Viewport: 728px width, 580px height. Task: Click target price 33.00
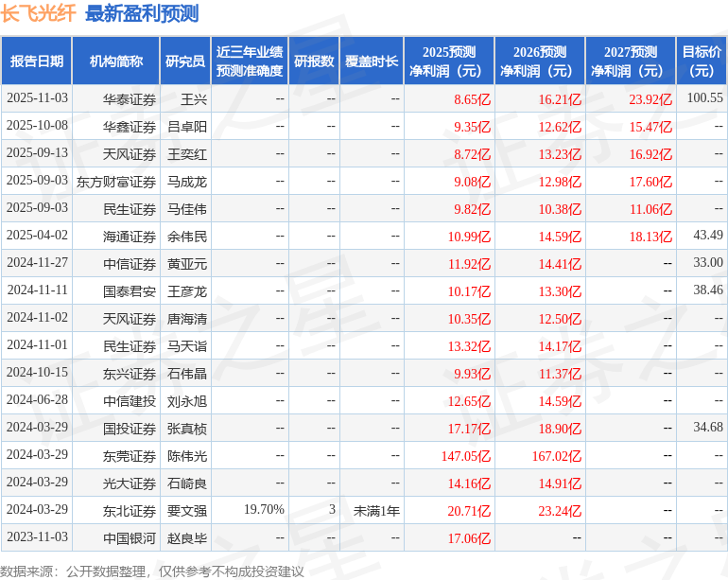(708, 262)
